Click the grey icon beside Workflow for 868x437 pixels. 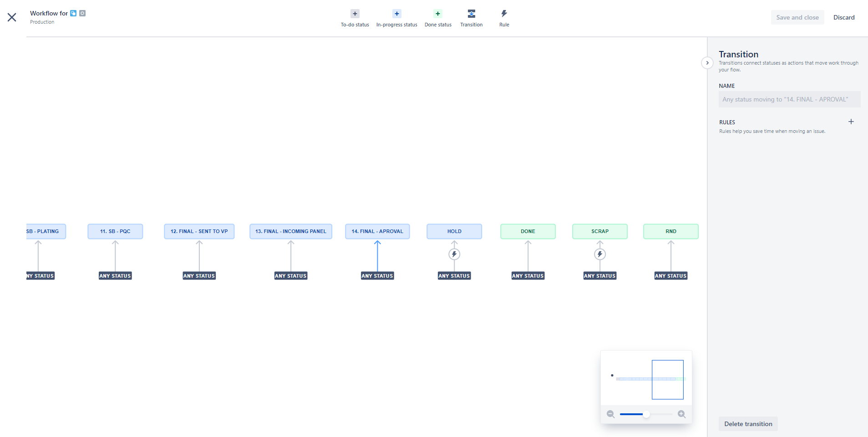coord(82,13)
